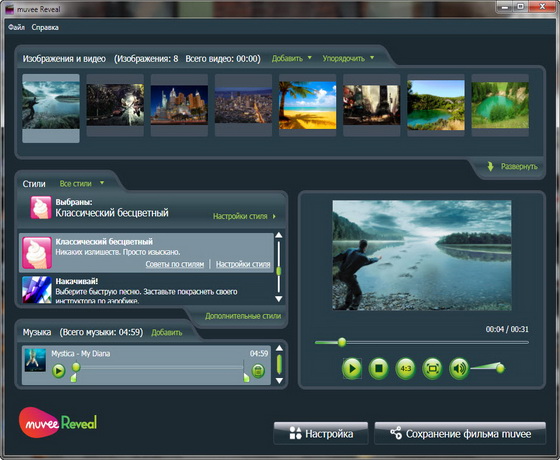Select the green forest pond thumbnail
The image size is (560, 460).
pos(500,105)
